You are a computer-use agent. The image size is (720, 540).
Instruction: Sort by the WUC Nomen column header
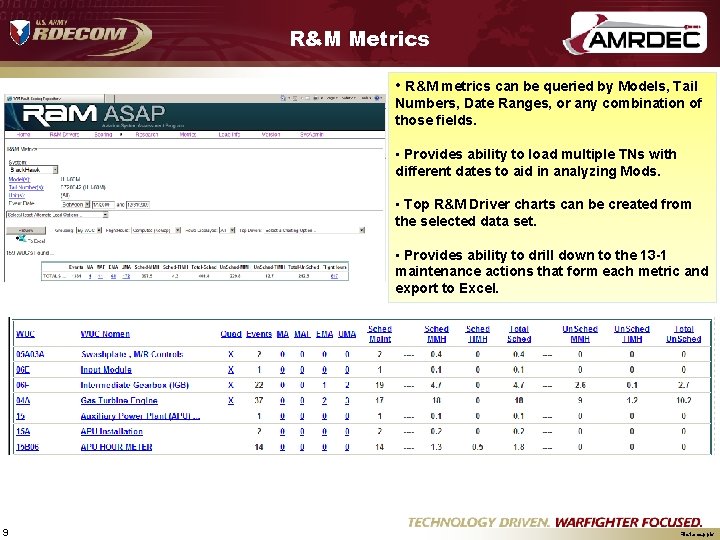click(x=105, y=334)
